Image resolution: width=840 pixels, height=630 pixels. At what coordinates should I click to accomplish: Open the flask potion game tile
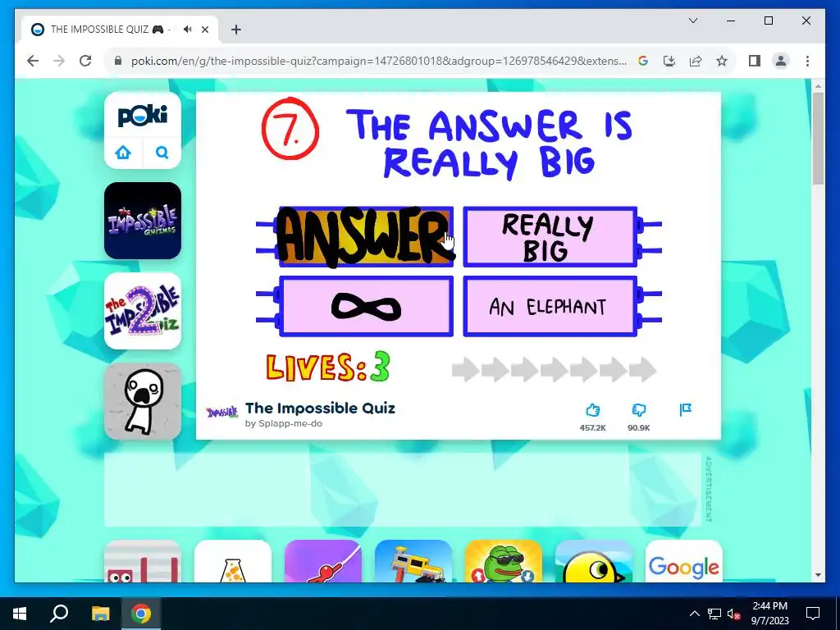click(x=233, y=561)
